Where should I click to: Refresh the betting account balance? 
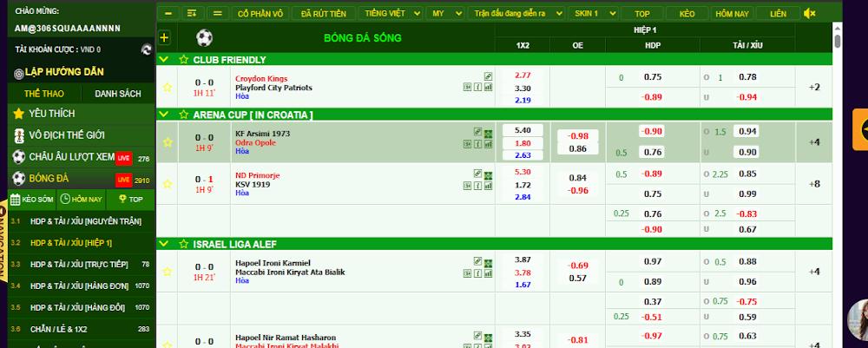pyautogui.click(x=146, y=49)
